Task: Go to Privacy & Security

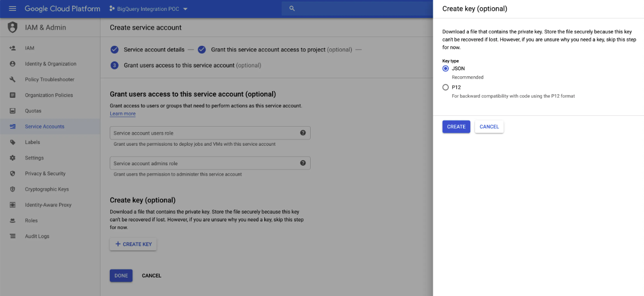Action: 50,173
